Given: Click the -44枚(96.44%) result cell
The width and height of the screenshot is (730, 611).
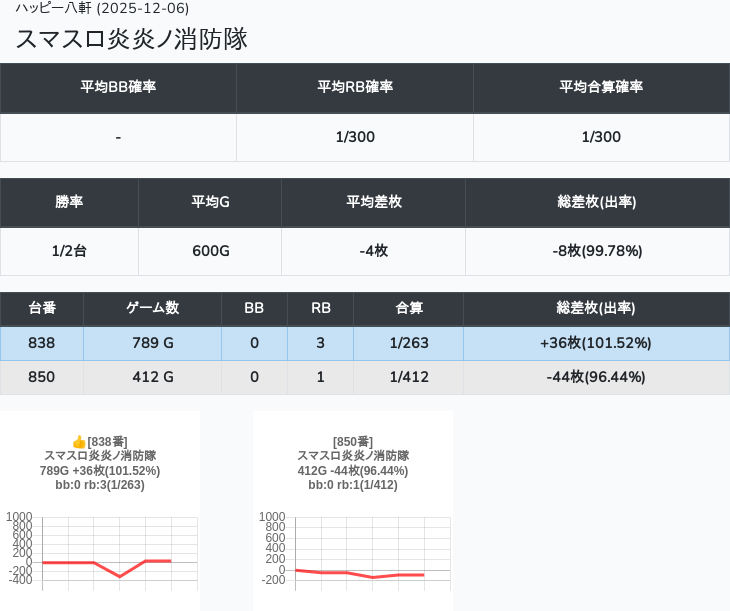Looking at the screenshot, I should click(x=596, y=377).
